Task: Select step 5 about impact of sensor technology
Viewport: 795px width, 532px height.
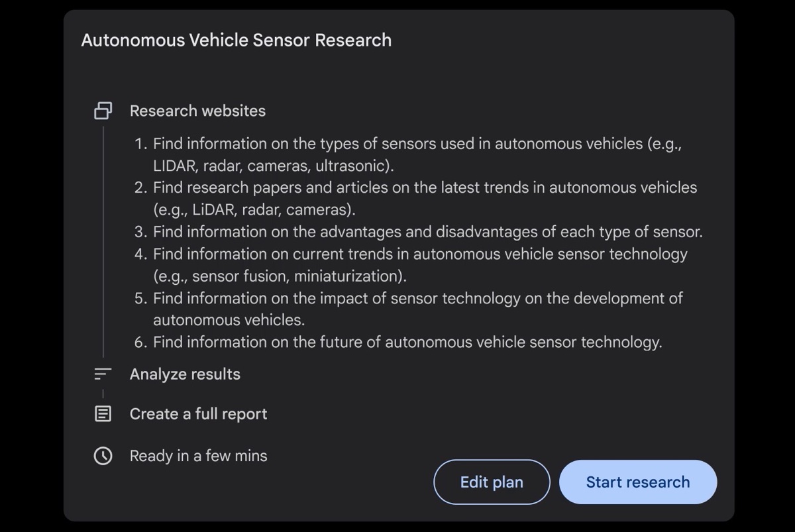Action: 417,309
